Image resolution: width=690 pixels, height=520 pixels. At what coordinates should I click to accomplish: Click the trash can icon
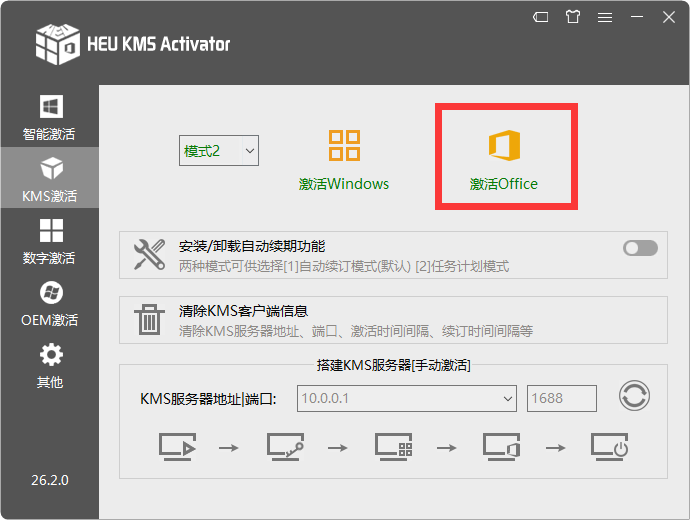point(150,319)
